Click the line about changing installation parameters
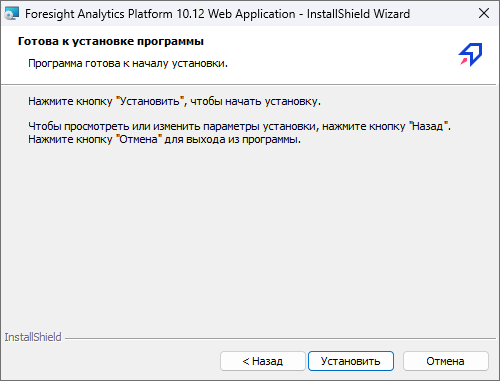This screenshot has width=500, height=381. point(239,126)
